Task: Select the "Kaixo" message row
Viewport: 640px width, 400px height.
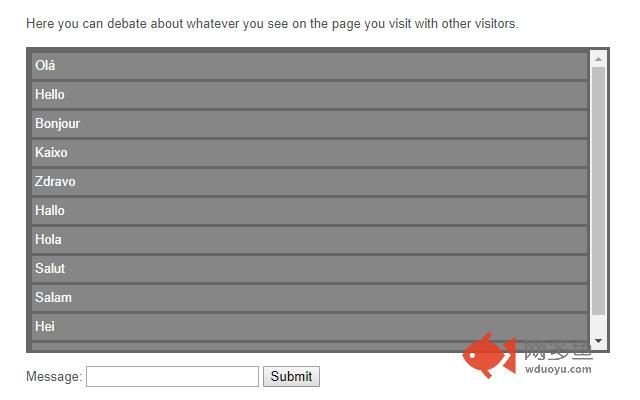Action: click(309, 153)
